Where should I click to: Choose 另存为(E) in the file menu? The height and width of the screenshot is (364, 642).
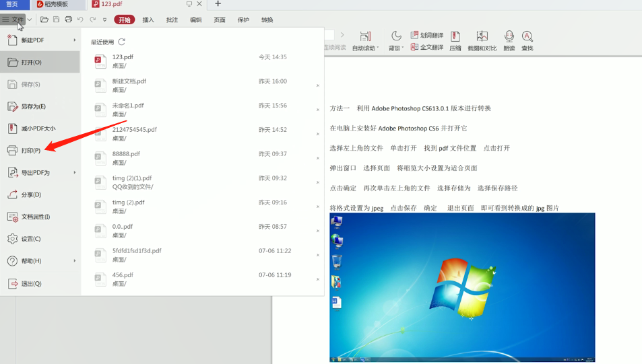(40, 106)
